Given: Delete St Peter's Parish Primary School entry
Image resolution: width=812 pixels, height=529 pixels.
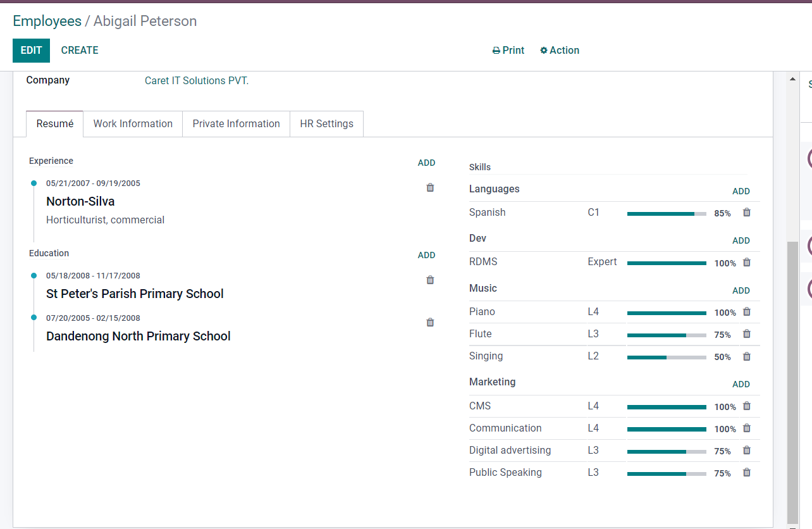Looking at the screenshot, I should tap(430, 280).
